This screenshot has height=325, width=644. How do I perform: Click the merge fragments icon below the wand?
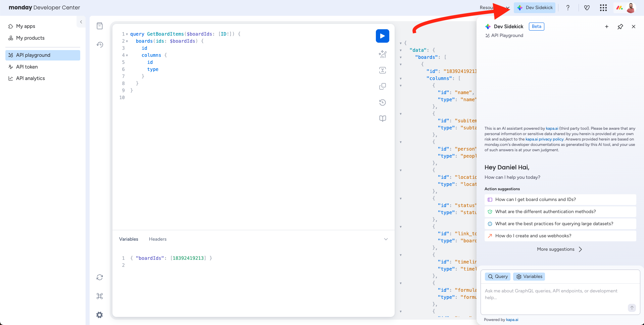(x=383, y=70)
